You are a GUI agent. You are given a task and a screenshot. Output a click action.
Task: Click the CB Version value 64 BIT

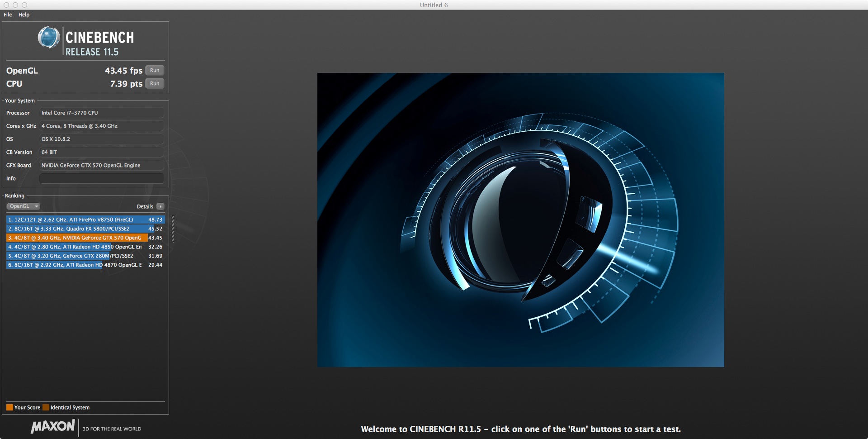(101, 152)
